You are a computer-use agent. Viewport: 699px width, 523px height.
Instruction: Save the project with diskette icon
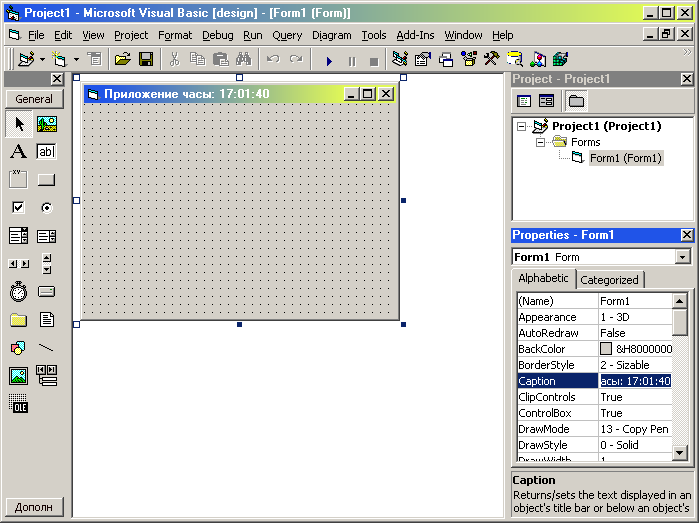[146, 59]
